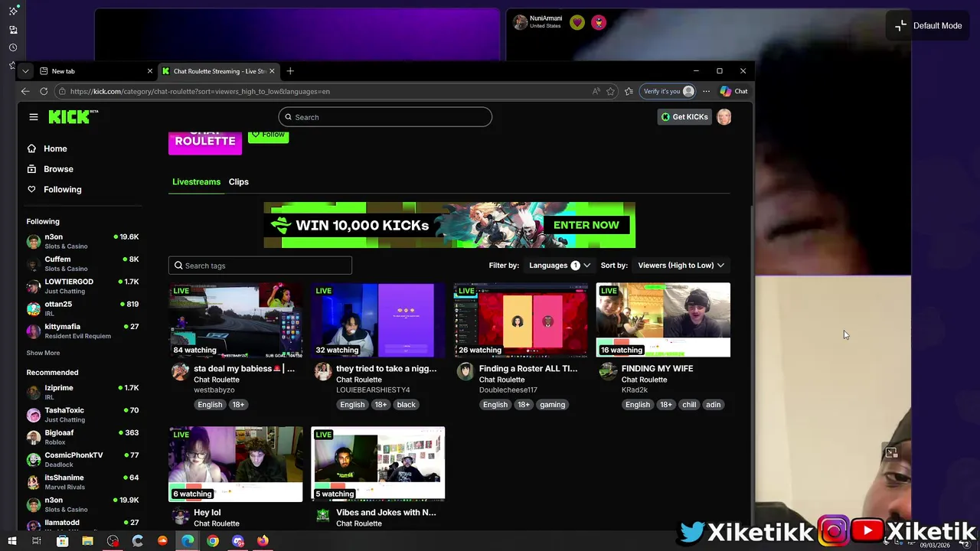Click the Read aloud icon in address bar
Viewport: 980px width, 551px height.
[596, 91]
